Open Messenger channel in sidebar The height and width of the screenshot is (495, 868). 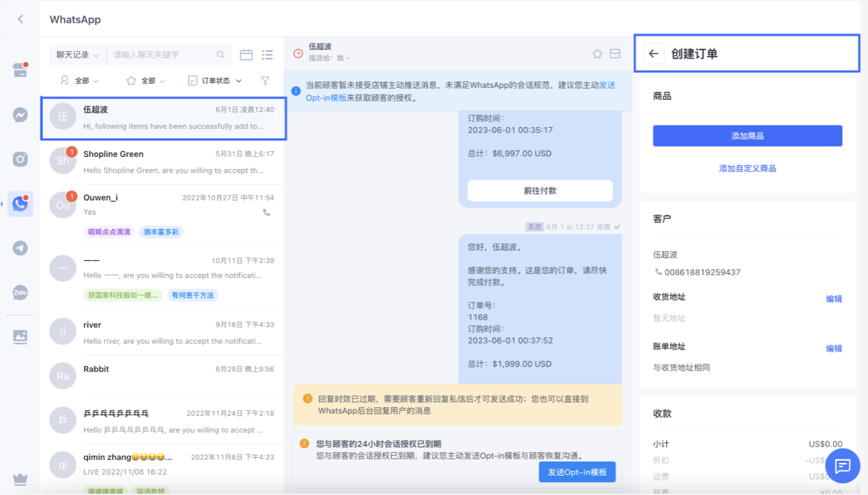tap(21, 115)
